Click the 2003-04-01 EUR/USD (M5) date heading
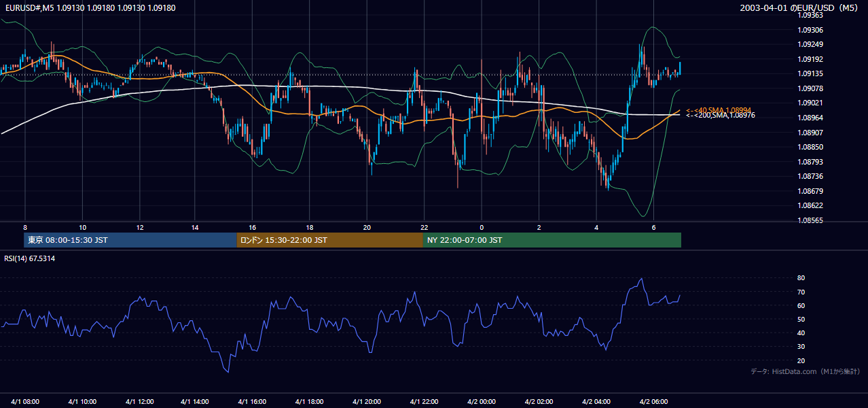Screen dimensions: 868x408 pos(800,8)
